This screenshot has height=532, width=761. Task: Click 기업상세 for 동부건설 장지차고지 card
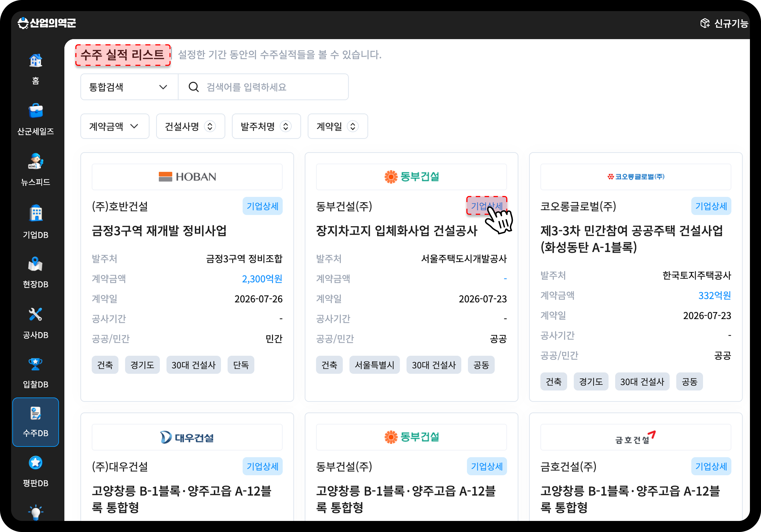(486, 206)
